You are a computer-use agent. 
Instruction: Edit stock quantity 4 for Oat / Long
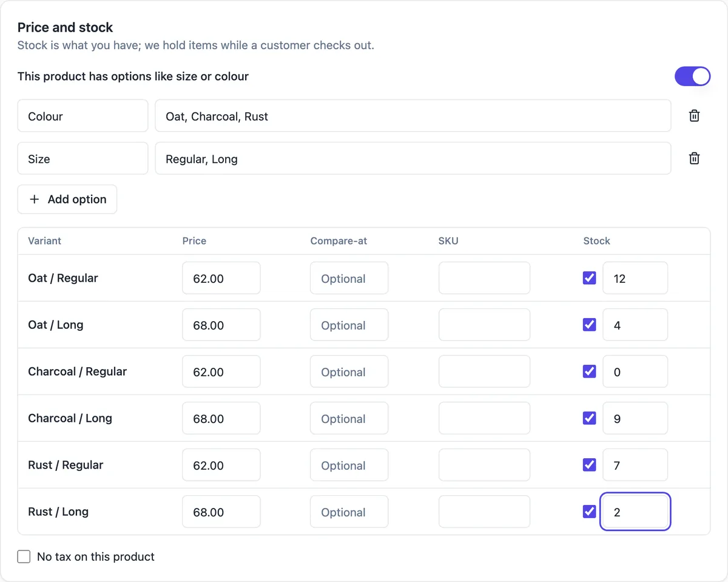click(x=635, y=325)
